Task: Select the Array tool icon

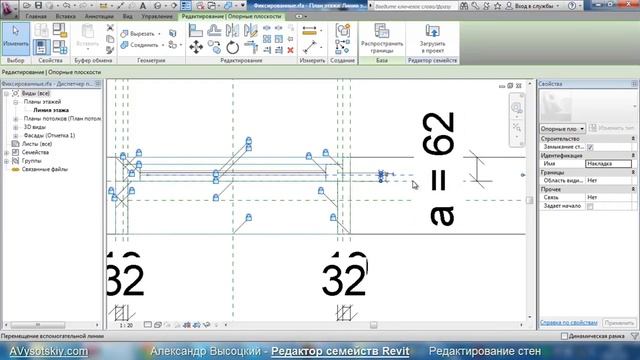Action: 267,39
